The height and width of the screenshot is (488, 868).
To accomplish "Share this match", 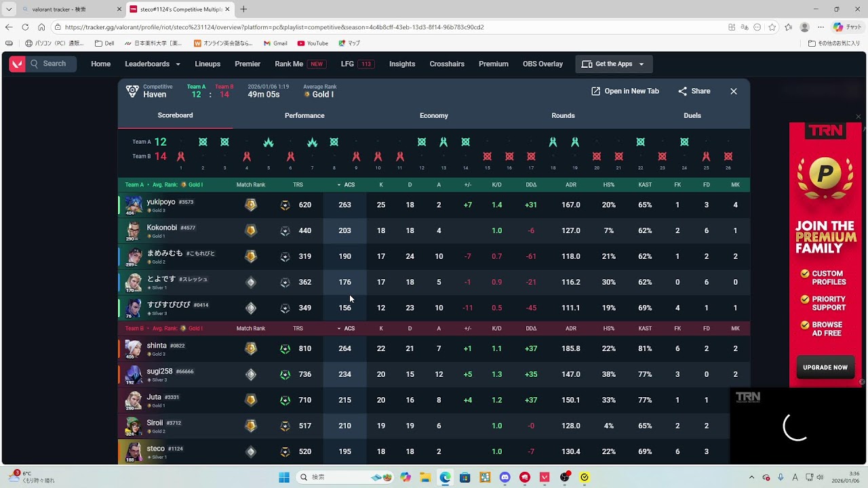I will coord(694,91).
